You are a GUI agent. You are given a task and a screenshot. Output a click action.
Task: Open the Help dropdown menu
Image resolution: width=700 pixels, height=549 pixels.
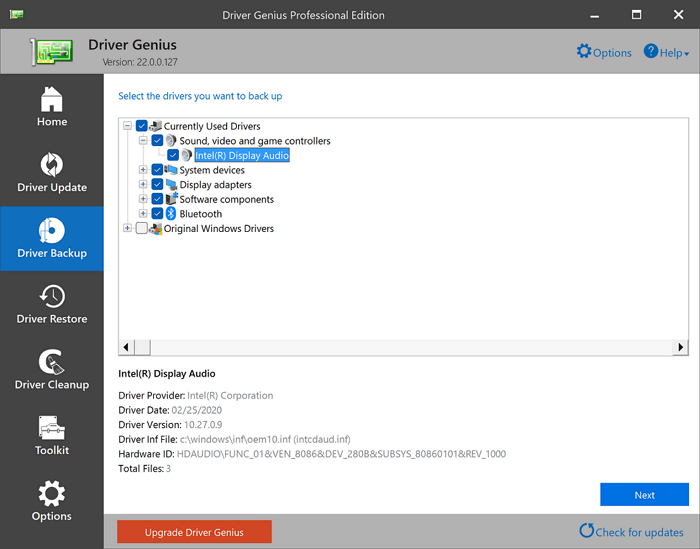(666, 52)
